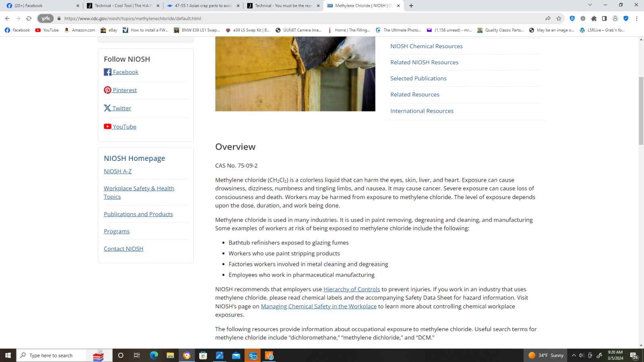Close the Methylene Chloride NIOSH tab

(x=398, y=6)
